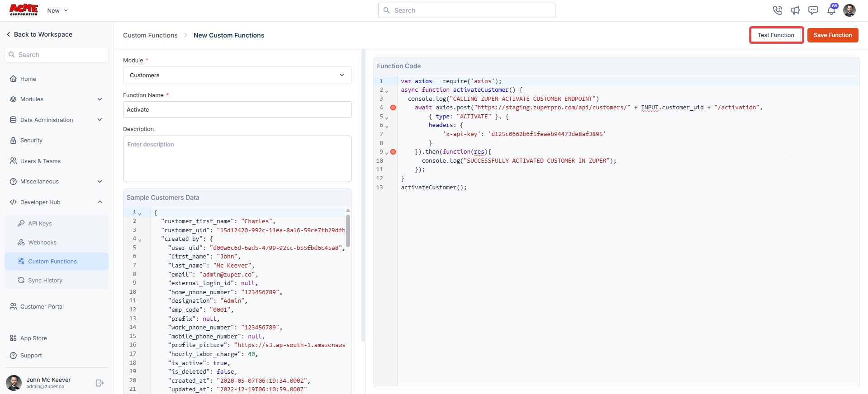868x394 pixels.
Task: Click the Back to Workspace arrow icon
Action: [x=9, y=34]
